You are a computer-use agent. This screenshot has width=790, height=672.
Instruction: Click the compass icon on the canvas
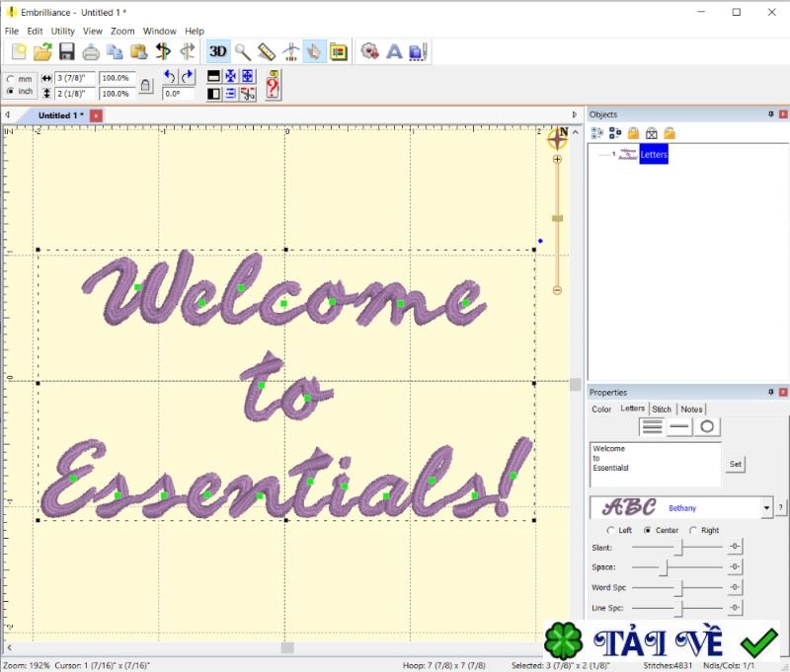coord(558,138)
